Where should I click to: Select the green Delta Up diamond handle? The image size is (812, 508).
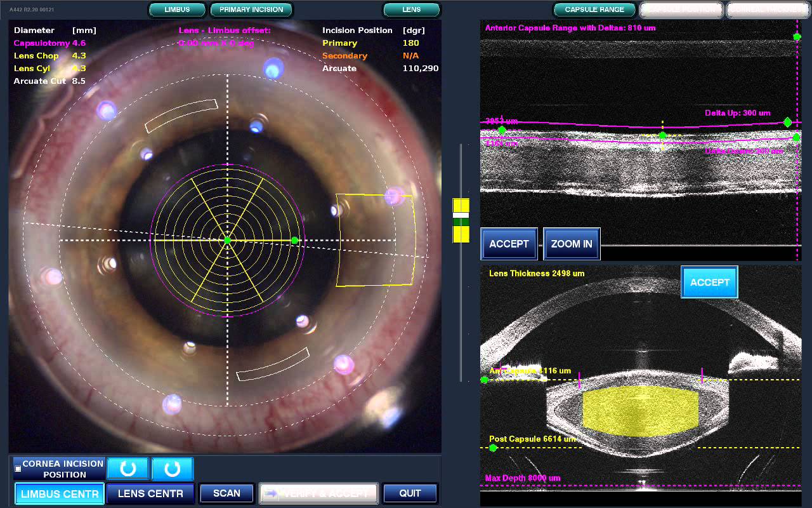click(787, 122)
